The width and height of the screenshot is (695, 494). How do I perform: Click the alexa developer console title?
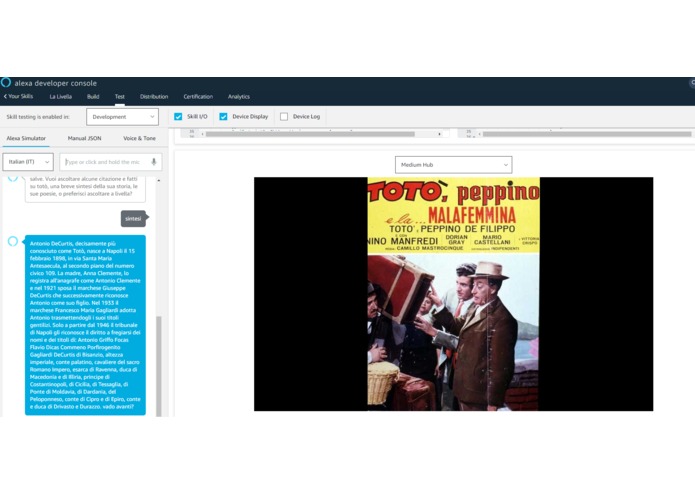55,83
